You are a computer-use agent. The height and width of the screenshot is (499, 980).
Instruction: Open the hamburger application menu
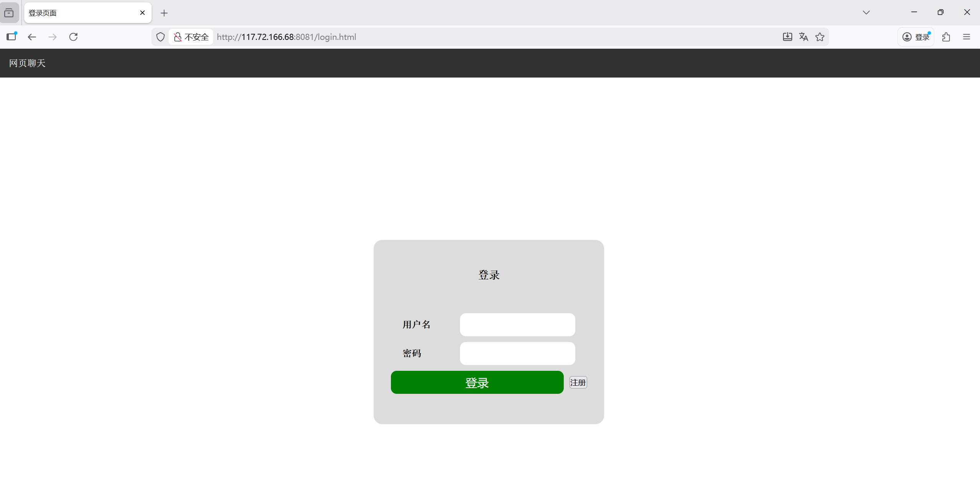point(967,37)
